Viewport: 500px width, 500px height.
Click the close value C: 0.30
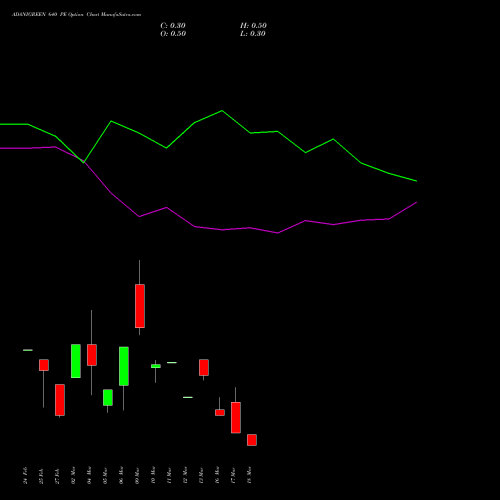[x=173, y=26]
